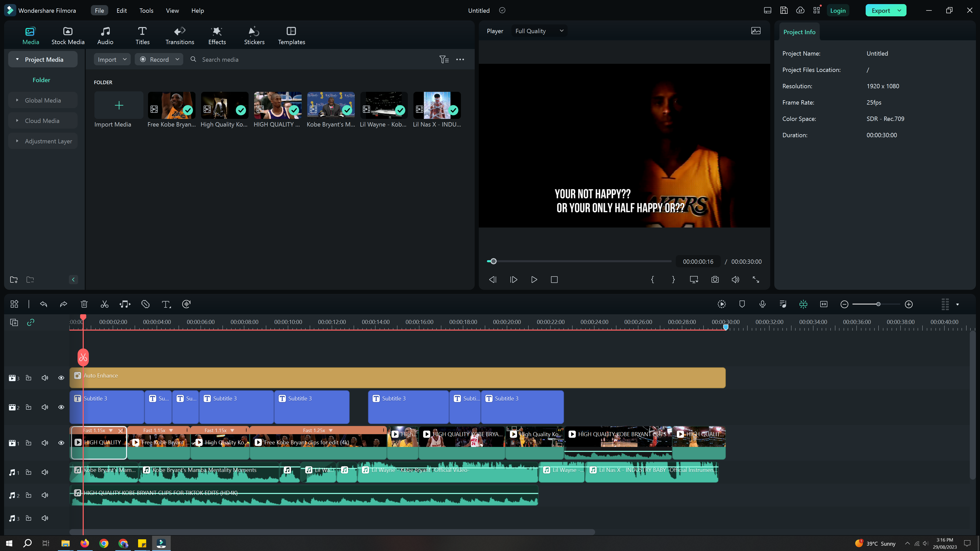
Task: Open the Transitions panel
Action: click(x=180, y=35)
